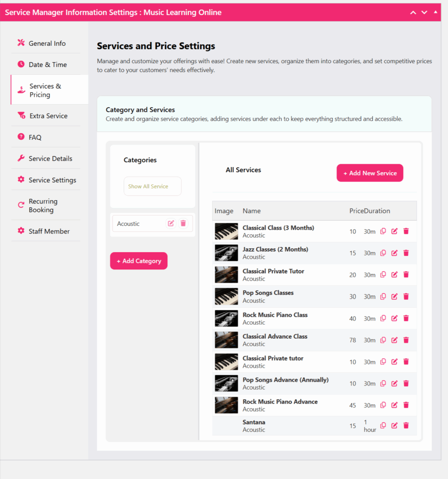Duplicate the Rock Music Piano Class service
The width and height of the screenshot is (448, 479).
383,318
